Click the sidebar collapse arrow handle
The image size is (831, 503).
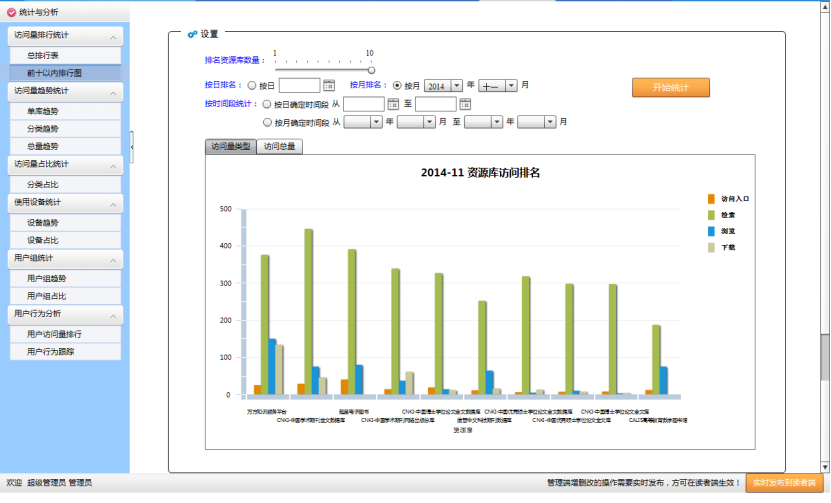(x=132, y=147)
